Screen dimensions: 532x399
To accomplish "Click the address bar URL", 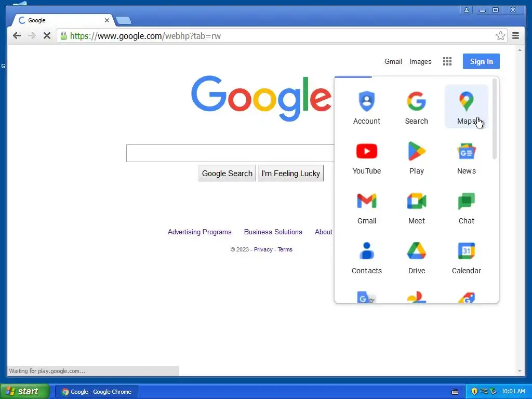I will pyautogui.click(x=145, y=36).
